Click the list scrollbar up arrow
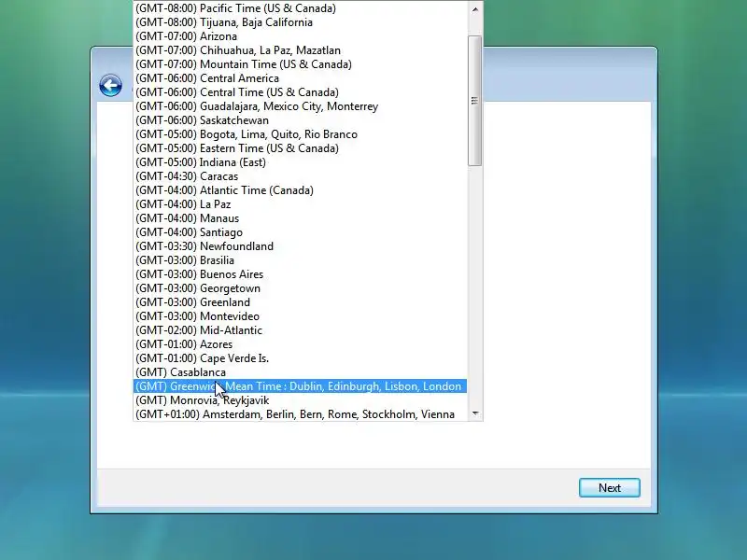Image resolution: width=747 pixels, height=560 pixels. pyautogui.click(x=475, y=9)
